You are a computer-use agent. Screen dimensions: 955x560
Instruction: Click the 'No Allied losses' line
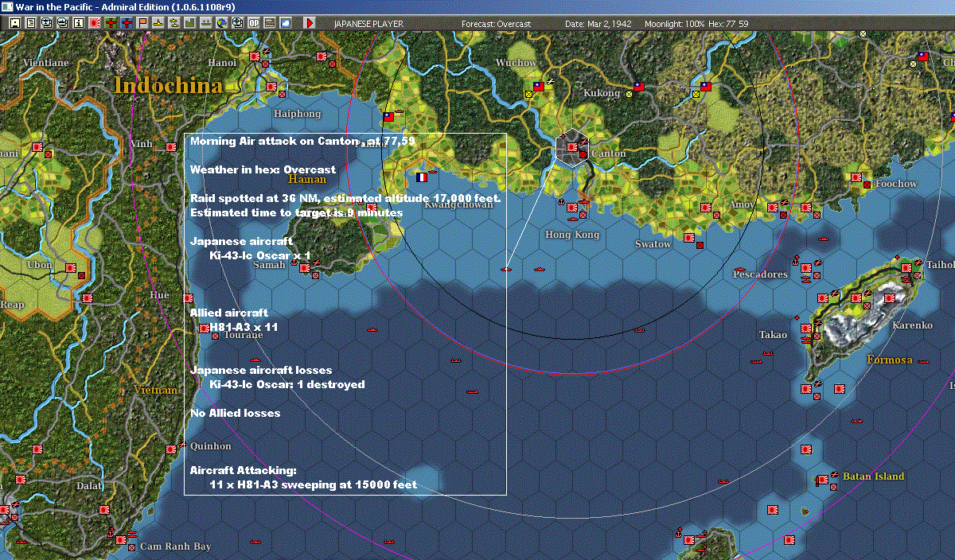pyautogui.click(x=235, y=413)
